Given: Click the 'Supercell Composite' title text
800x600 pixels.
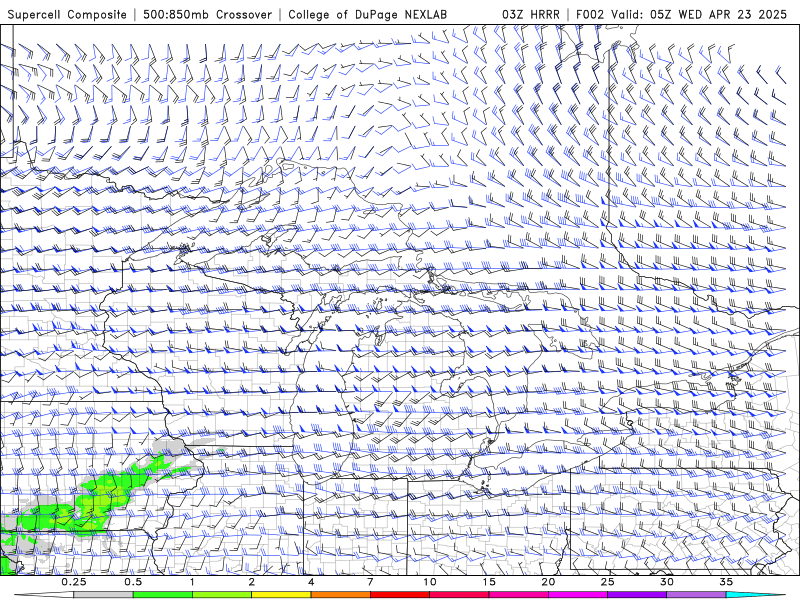Looking at the screenshot, I should coord(67,14).
